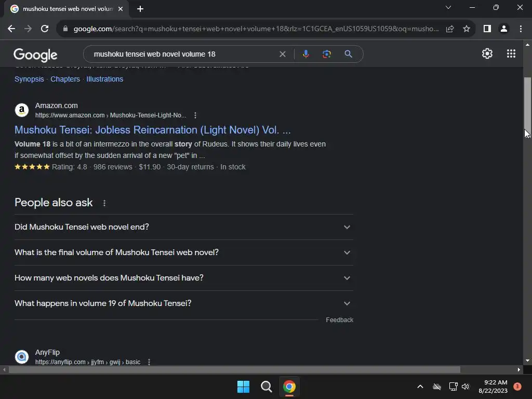Viewport: 532px width, 399px height.
Task: Go back to the previous page
Action: (11, 29)
